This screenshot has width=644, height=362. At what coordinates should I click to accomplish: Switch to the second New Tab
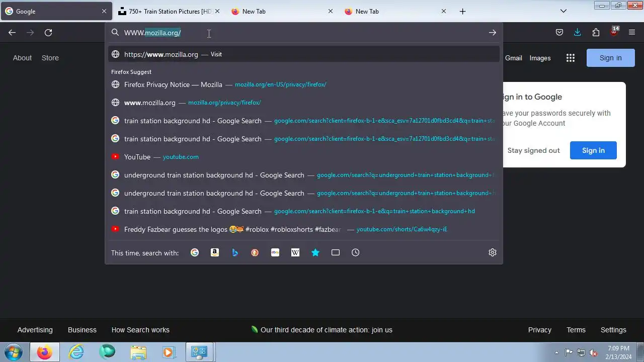tap(395, 11)
